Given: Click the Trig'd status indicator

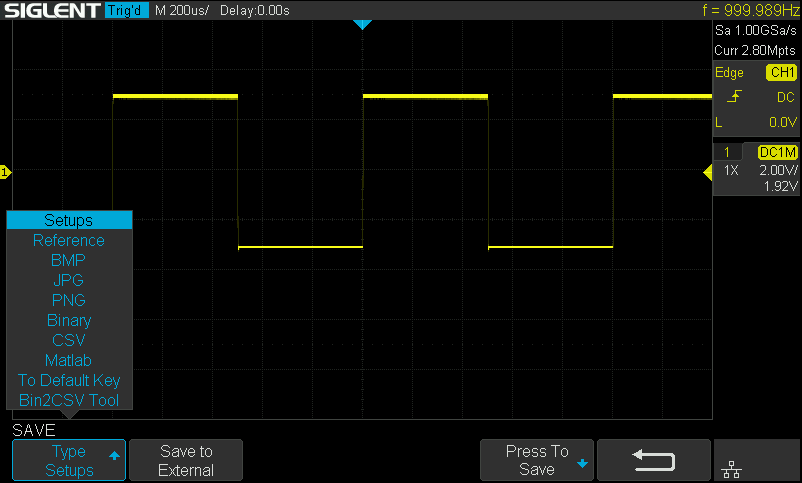Looking at the screenshot, I should pyautogui.click(x=127, y=10).
